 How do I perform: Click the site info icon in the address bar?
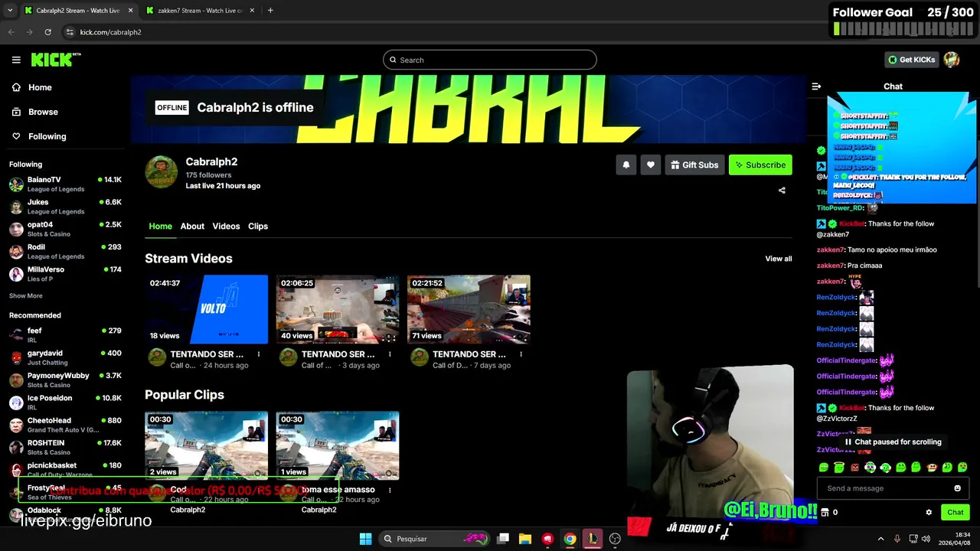tap(70, 32)
